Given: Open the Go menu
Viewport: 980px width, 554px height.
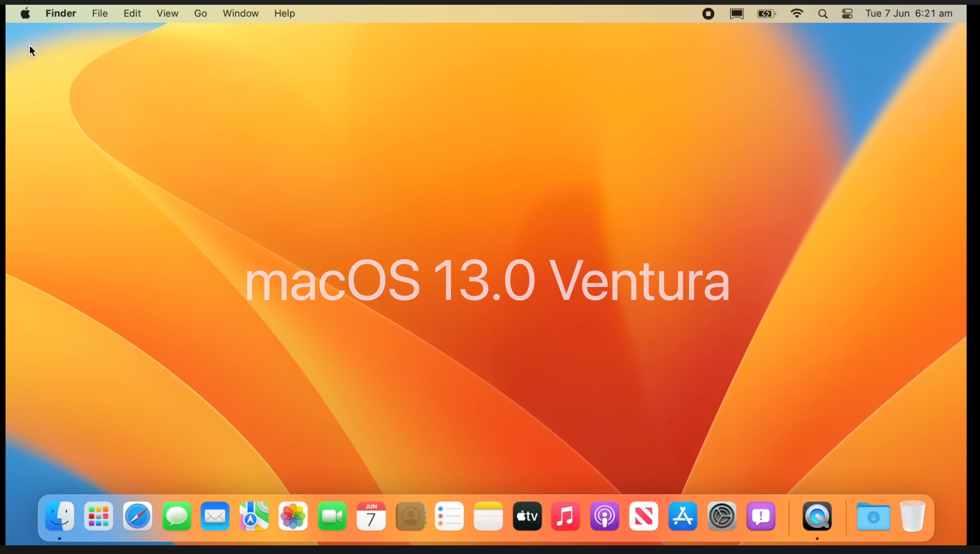Looking at the screenshot, I should click(x=200, y=13).
